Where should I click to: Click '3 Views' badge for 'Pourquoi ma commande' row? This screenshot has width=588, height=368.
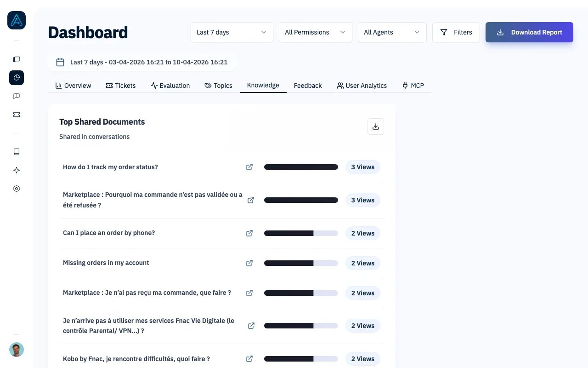pyautogui.click(x=363, y=200)
